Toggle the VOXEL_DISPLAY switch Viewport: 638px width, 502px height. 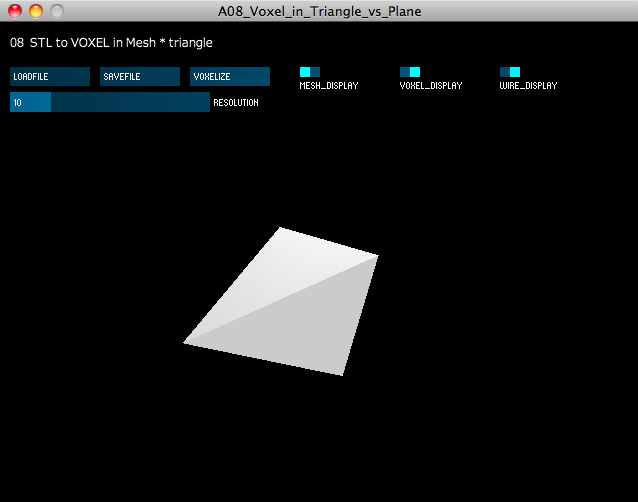(x=409, y=72)
